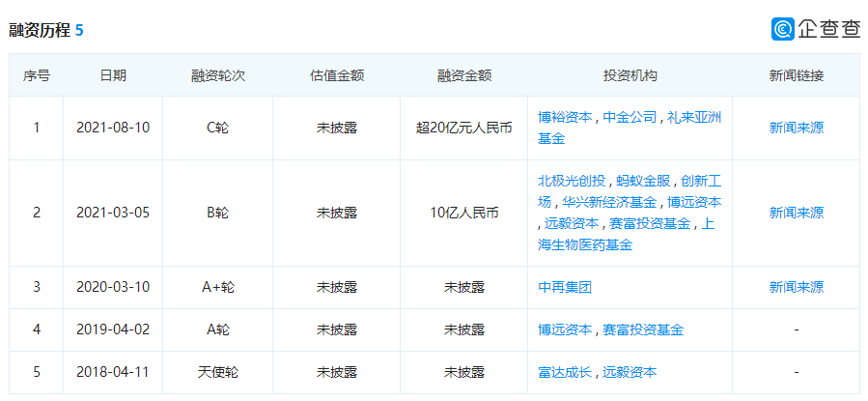Open the 礼来亚洲基金 investor link
The width and height of the screenshot is (868, 401).
click(x=630, y=128)
